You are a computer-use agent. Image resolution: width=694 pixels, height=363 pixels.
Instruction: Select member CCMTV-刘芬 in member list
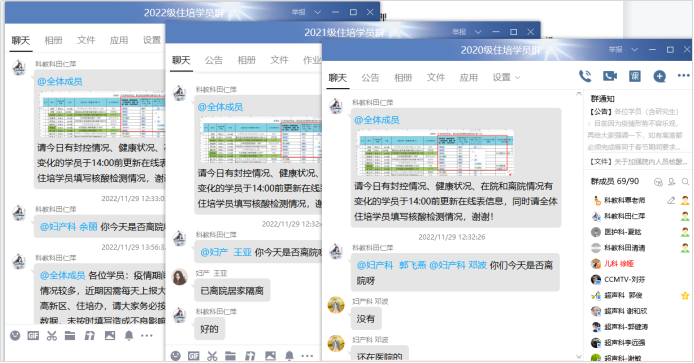pos(624,279)
